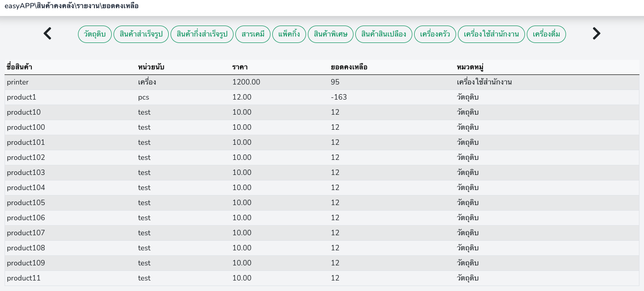This screenshot has height=291, width=644.
Task: Show เครื่องดื่ม category products
Action: tap(546, 34)
